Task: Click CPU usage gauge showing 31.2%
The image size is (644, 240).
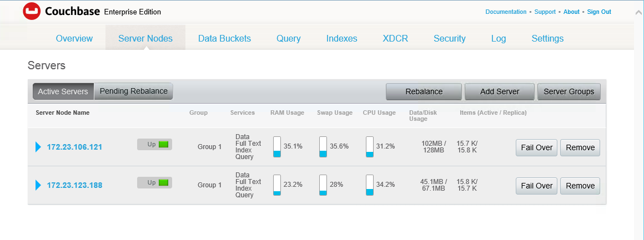Action: [x=370, y=147]
